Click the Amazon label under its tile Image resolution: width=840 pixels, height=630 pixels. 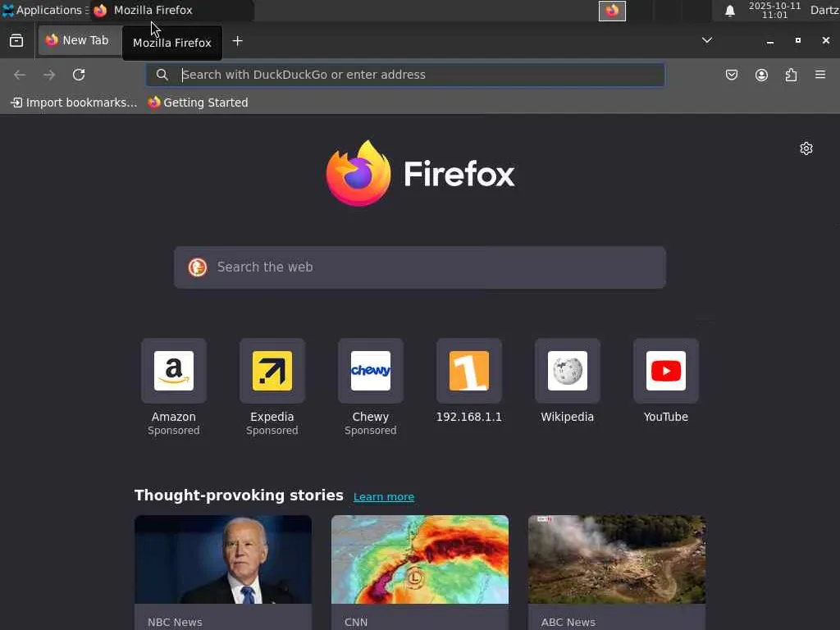174,417
